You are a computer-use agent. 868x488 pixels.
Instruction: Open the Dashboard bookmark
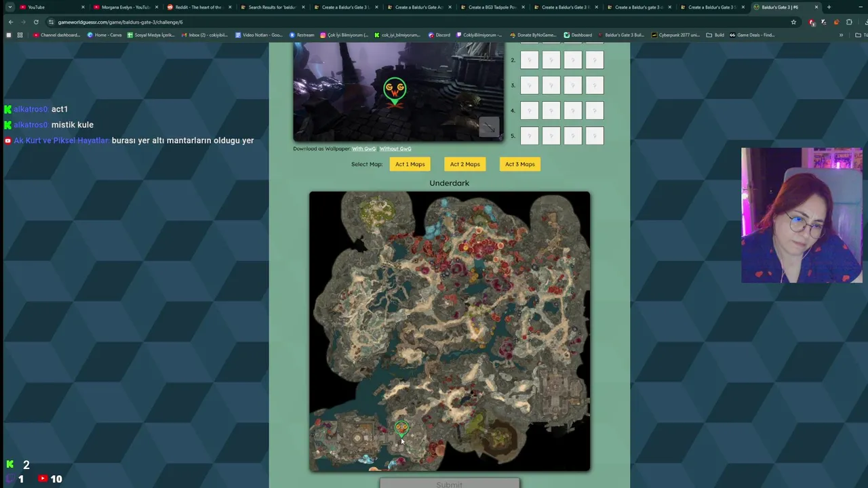coord(578,35)
